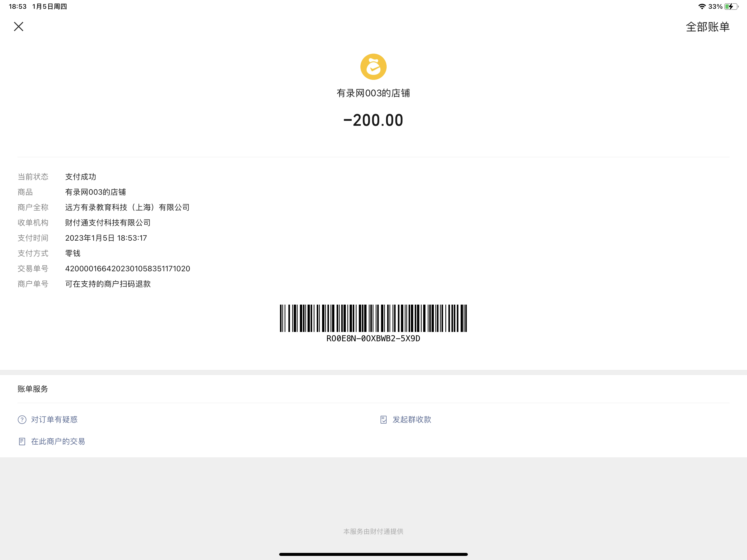Tap the battery charging icon in the status bar

click(731, 6)
